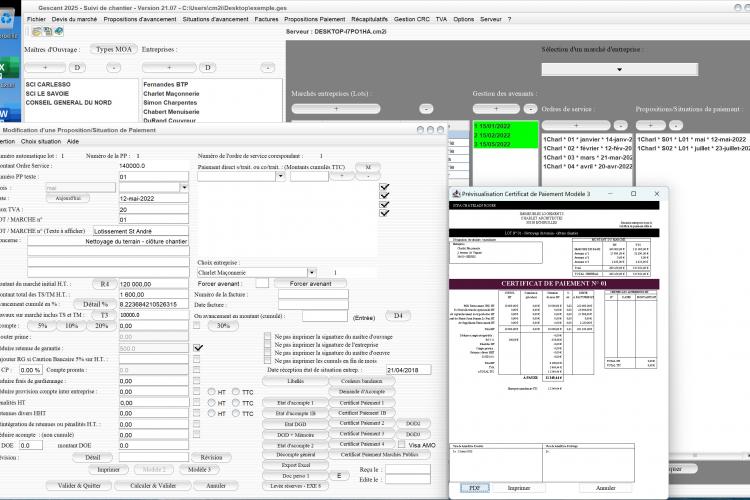Tick 'Ne pas imprimer les cumuls en fin de mois'
This screenshot has height=500, width=750.
[267, 361]
